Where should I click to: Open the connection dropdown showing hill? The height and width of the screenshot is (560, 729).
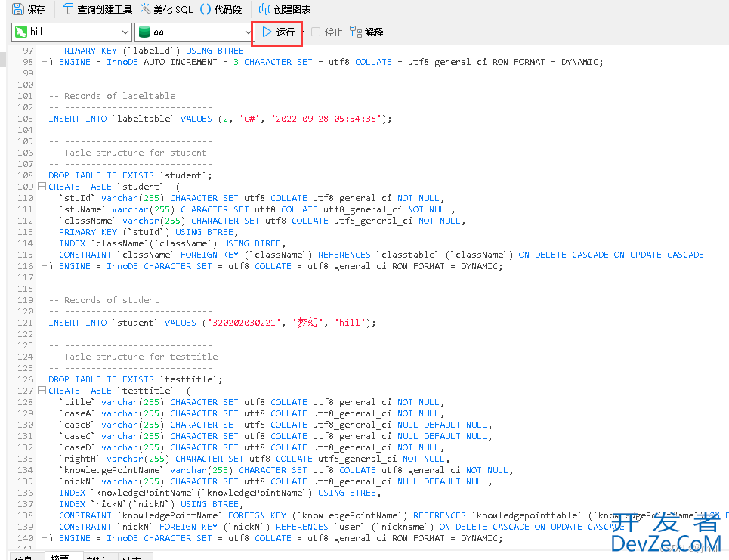tap(72, 32)
